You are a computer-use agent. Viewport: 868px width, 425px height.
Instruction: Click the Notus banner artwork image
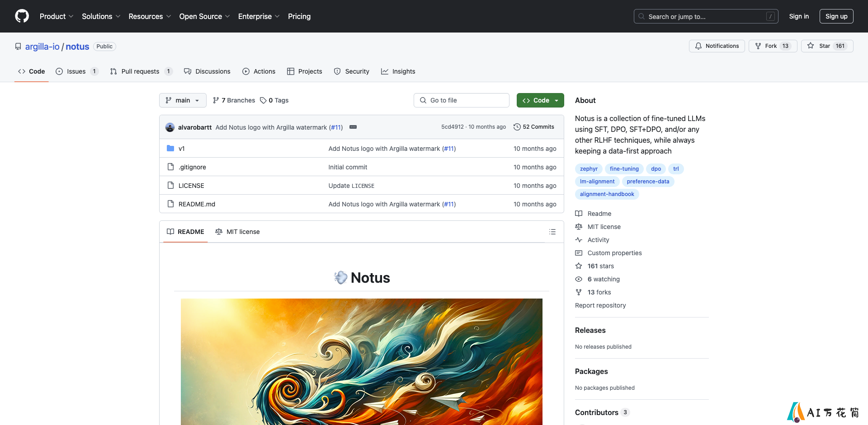point(362,361)
